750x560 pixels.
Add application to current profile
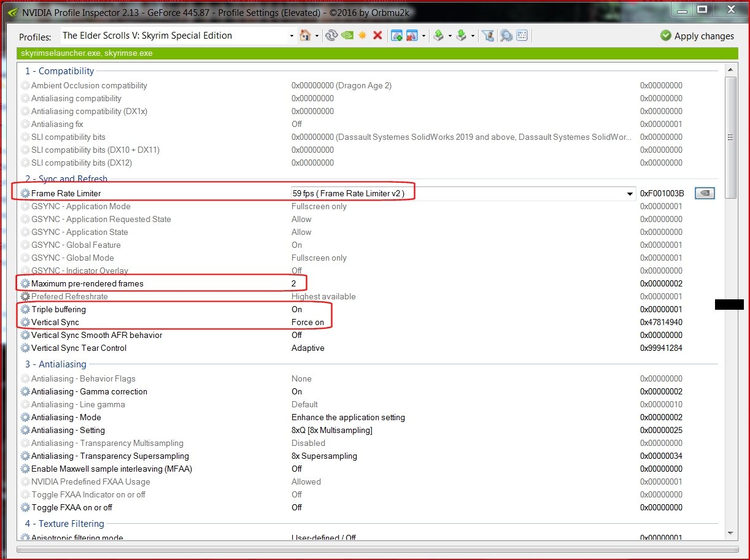(396, 36)
